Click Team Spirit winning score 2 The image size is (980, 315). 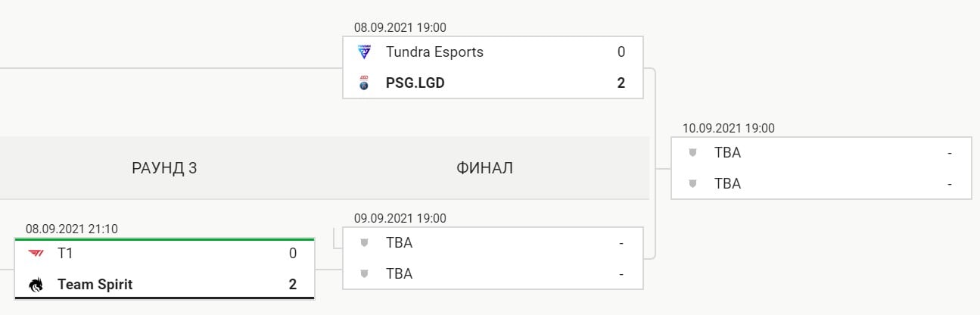(x=293, y=285)
